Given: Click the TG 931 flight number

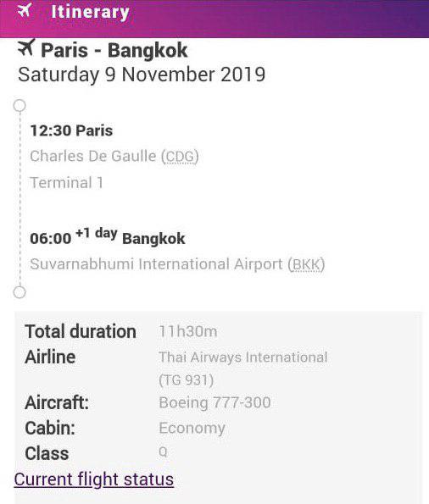Looking at the screenshot, I should 187,380.
